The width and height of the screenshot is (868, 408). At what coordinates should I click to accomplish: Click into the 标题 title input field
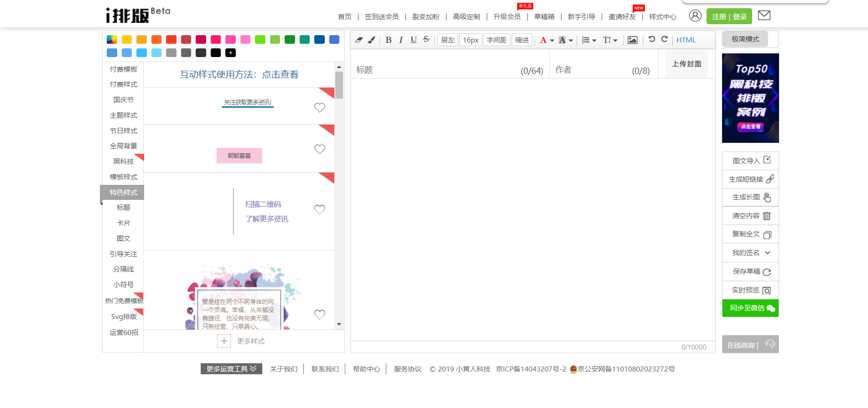pyautogui.click(x=433, y=70)
